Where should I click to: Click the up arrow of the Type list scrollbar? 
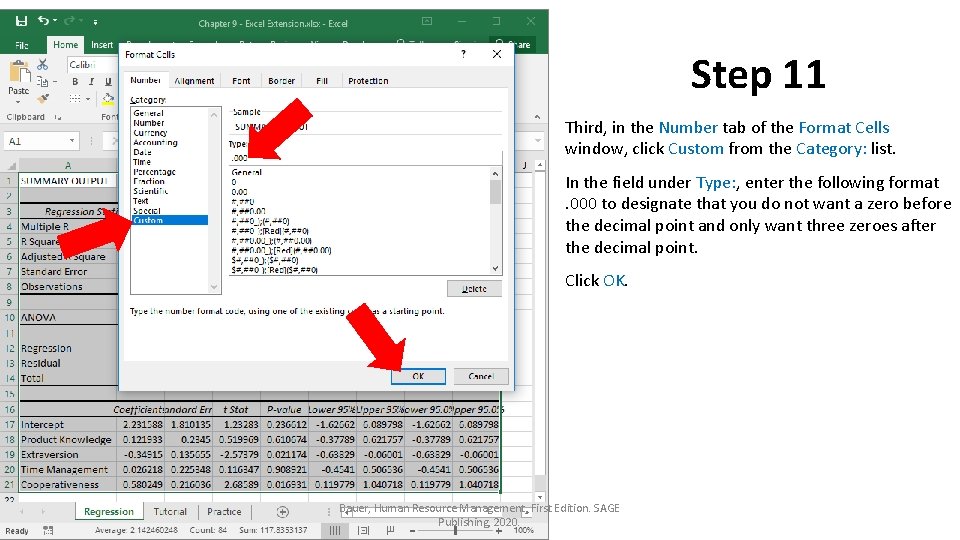pos(495,174)
